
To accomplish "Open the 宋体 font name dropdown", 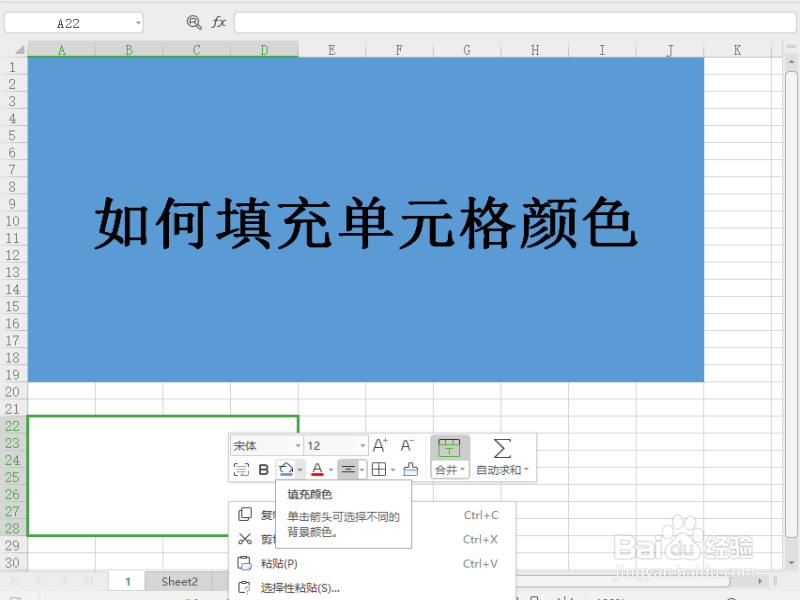I will (x=297, y=445).
